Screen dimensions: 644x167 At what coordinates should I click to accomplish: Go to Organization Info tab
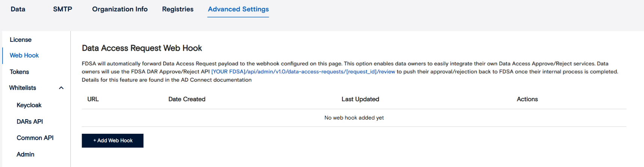click(x=120, y=9)
